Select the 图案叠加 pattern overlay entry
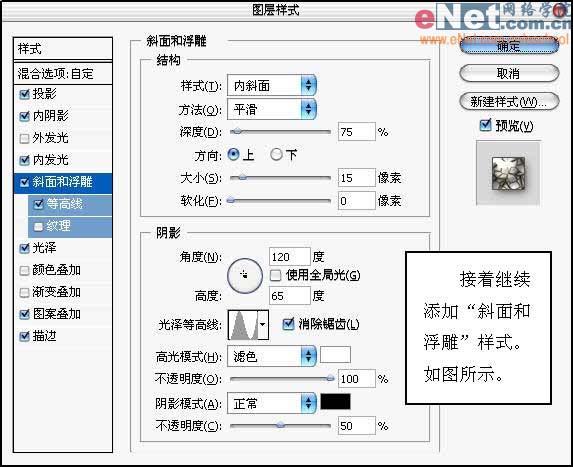573x467 pixels. point(62,314)
